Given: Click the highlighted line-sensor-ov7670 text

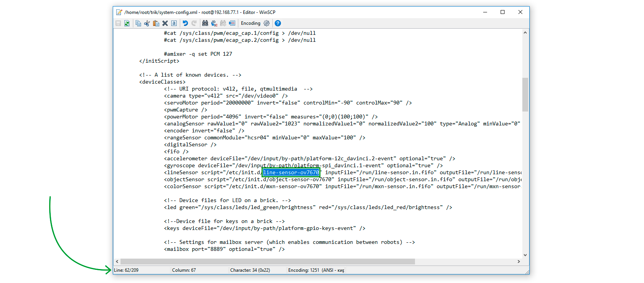Looking at the screenshot, I should 291,173.
